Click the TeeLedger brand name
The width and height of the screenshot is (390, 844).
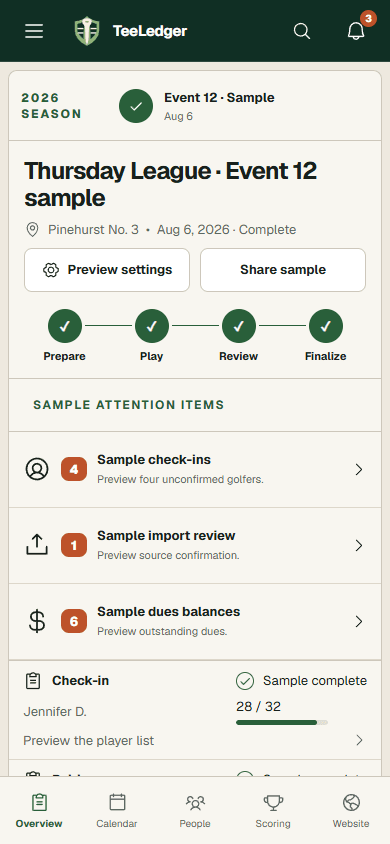tap(150, 31)
